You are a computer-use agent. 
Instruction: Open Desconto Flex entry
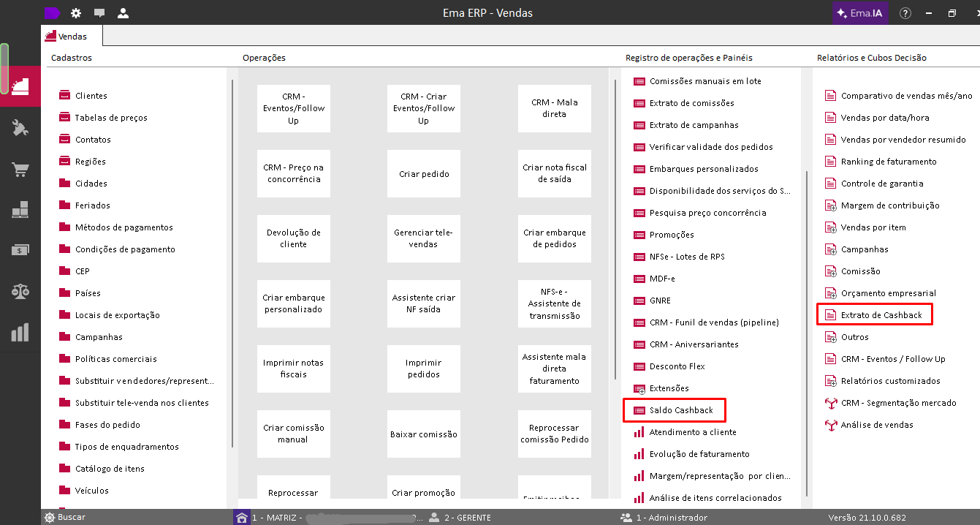677,366
